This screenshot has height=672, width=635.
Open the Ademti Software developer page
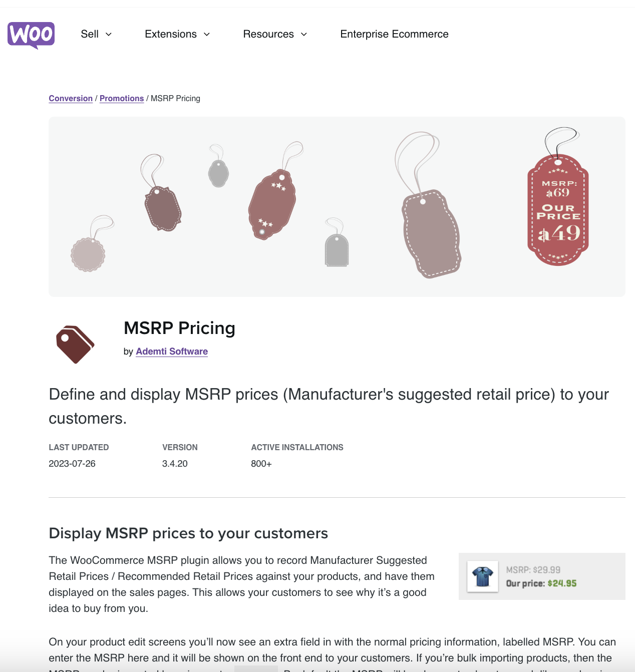coord(172,352)
